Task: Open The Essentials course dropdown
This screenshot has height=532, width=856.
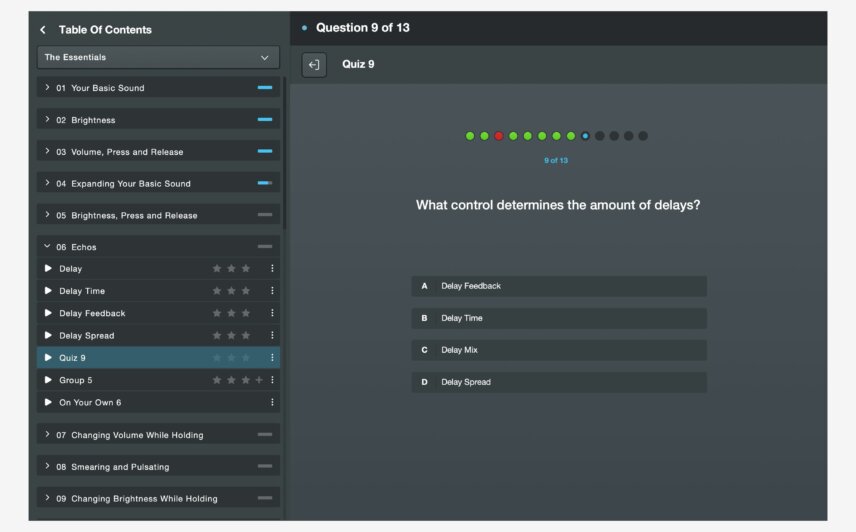Action: 158,57
